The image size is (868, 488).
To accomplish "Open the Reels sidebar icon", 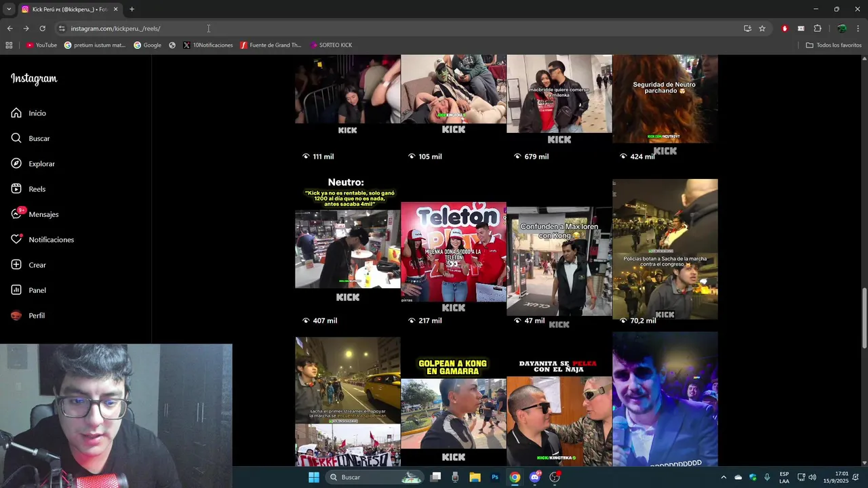I will [16, 188].
